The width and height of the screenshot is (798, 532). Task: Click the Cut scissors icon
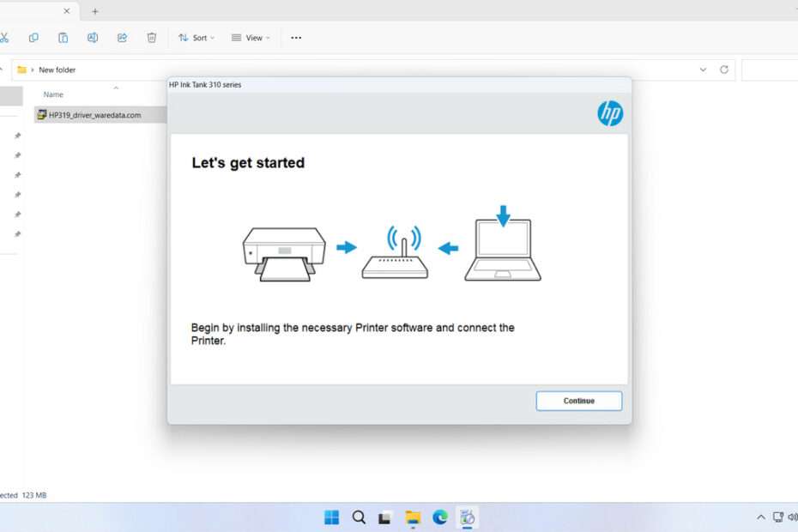tap(4, 38)
